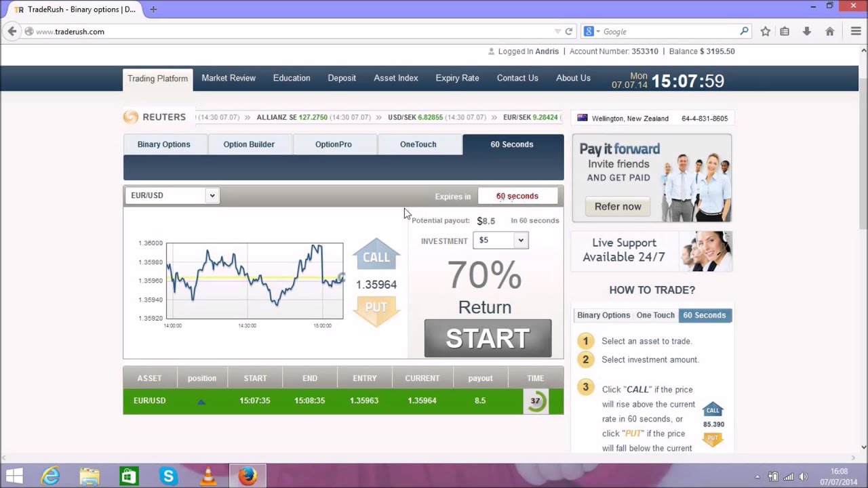The image size is (868, 488).
Task: Open the downloads arrow icon
Action: click(x=807, y=31)
